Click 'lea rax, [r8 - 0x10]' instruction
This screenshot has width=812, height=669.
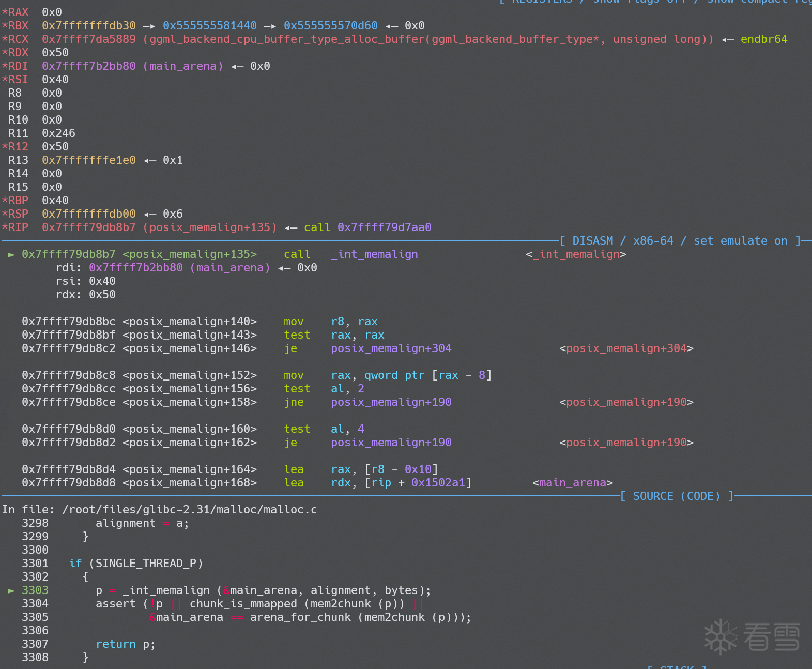[361, 469]
